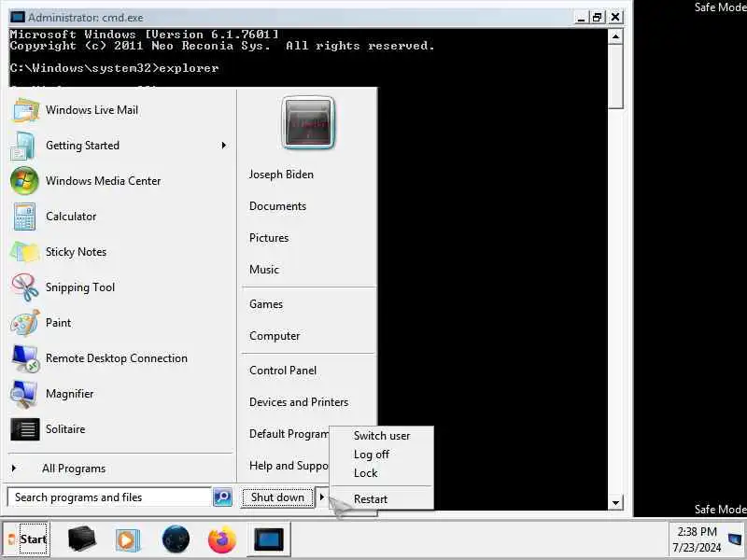Close the cmd.exe window

click(615, 18)
